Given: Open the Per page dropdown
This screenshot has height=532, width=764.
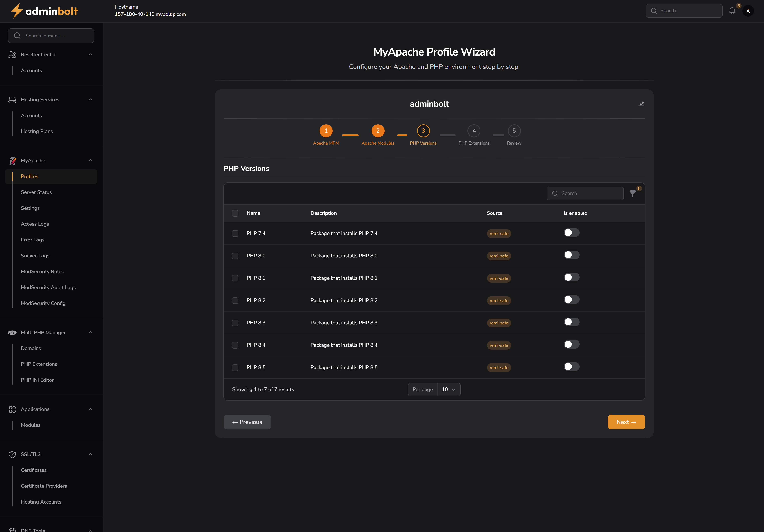Looking at the screenshot, I should pyautogui.click(x=449, y=389).
